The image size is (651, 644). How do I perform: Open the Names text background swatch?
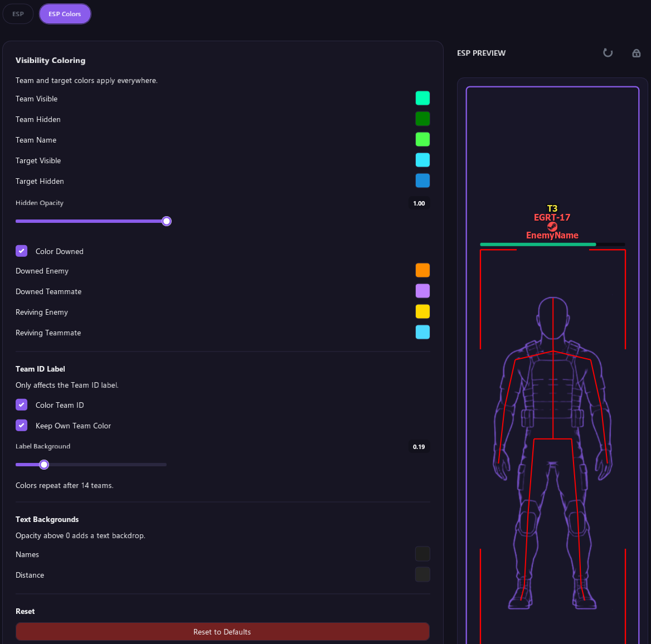(x=422, y=554)
